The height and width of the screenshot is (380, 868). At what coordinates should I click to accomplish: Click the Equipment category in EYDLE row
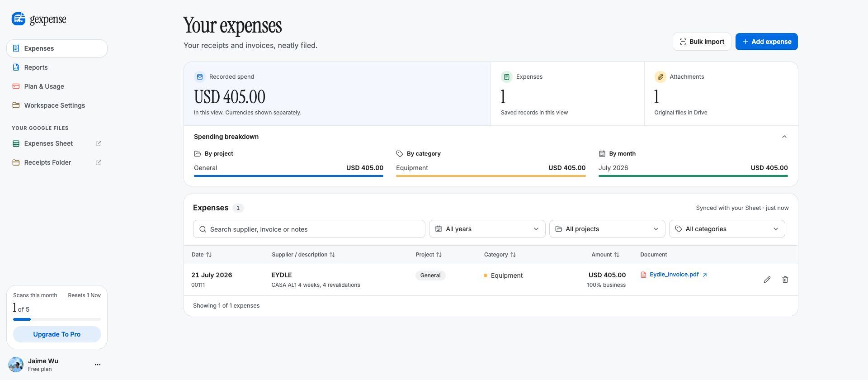503,275
